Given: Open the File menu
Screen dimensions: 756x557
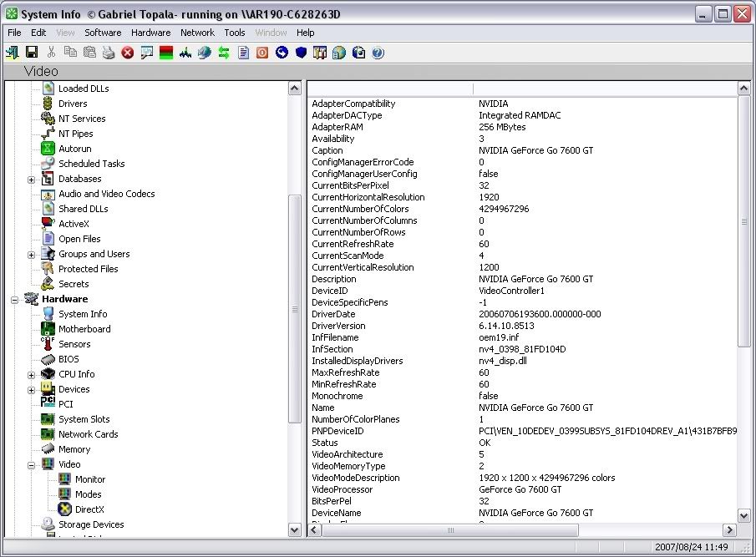Looking at the screenshot, I should coord(14,33).
